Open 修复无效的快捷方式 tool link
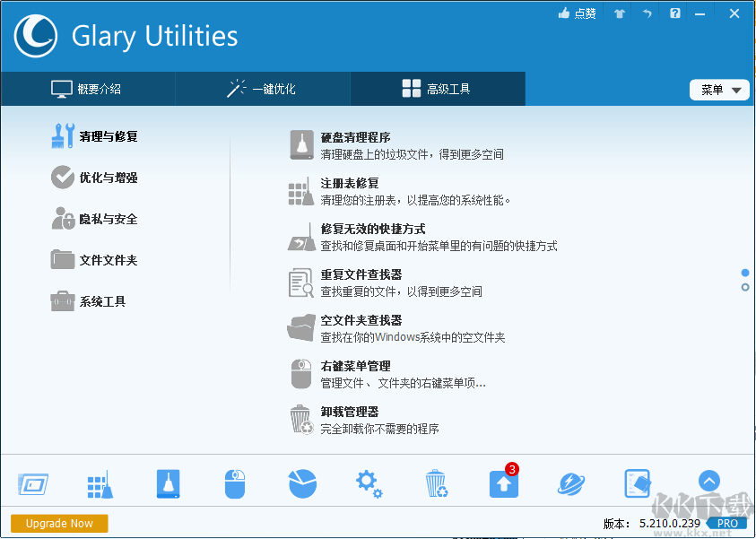The height and width of the screenshot is (539, 756). 373,229
